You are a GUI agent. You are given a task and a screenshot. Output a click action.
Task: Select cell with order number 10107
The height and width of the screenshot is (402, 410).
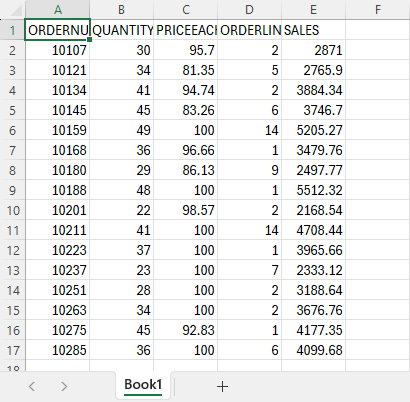58,50
